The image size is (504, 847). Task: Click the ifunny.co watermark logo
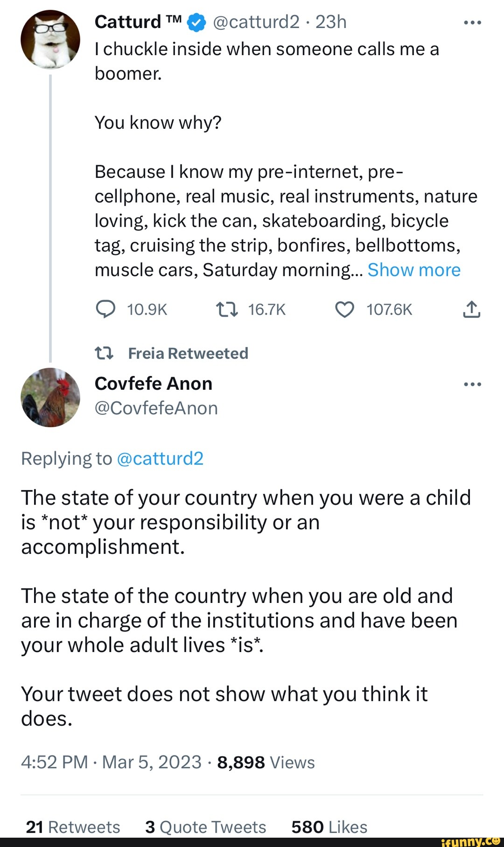470,841
